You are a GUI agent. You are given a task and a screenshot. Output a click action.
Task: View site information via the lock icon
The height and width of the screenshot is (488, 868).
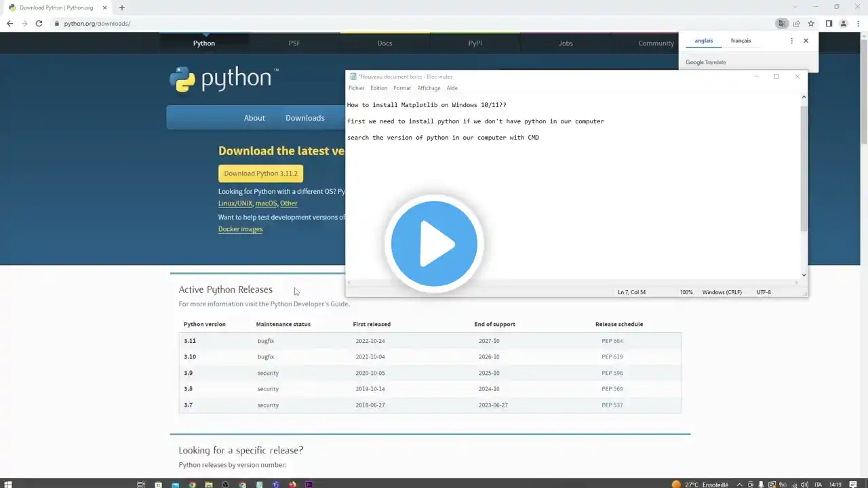pyautogui.click(x=57, y=24)
